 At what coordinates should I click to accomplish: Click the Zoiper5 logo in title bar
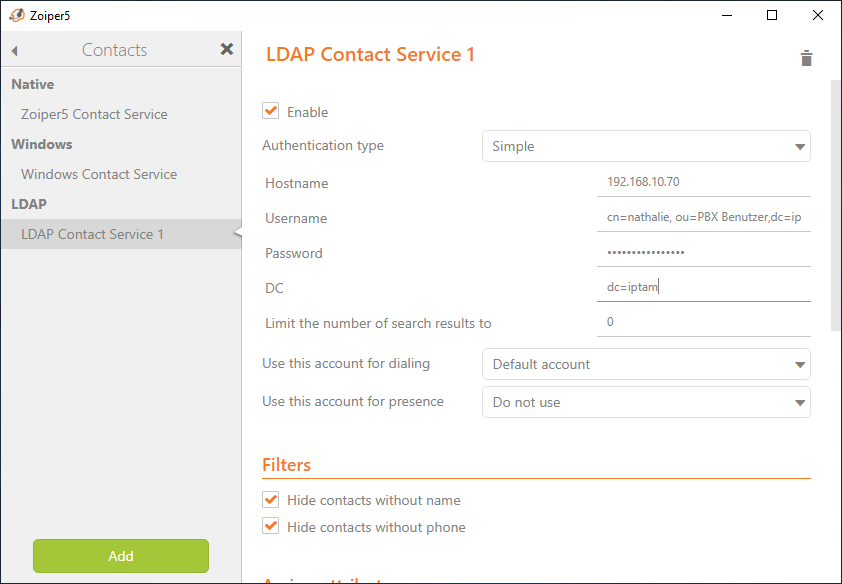16,15
